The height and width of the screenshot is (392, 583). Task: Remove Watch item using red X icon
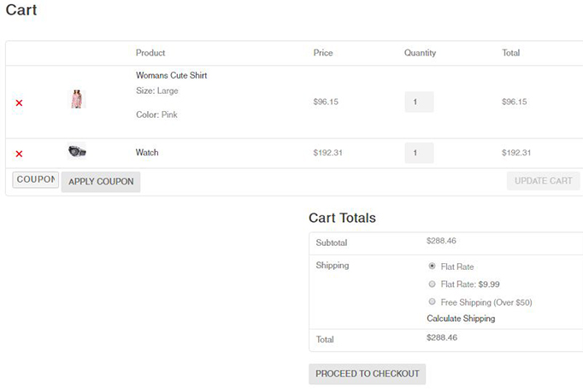click(19, 154)
